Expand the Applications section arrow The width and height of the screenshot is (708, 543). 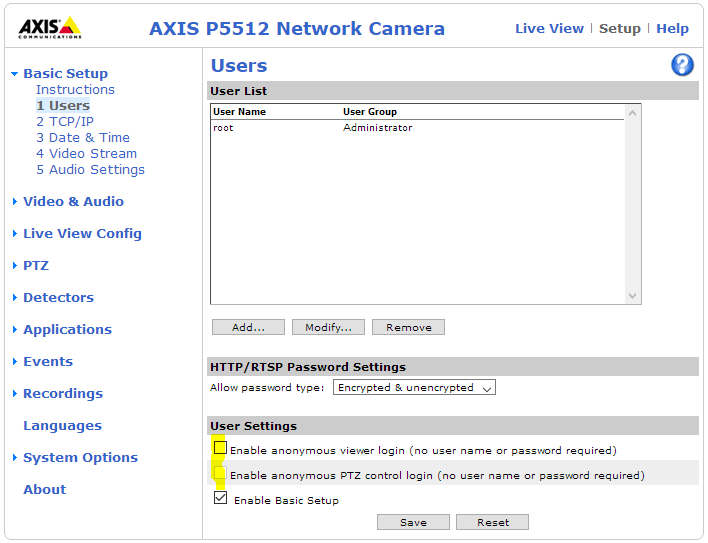pyautogui.click(x=15, y=330)
